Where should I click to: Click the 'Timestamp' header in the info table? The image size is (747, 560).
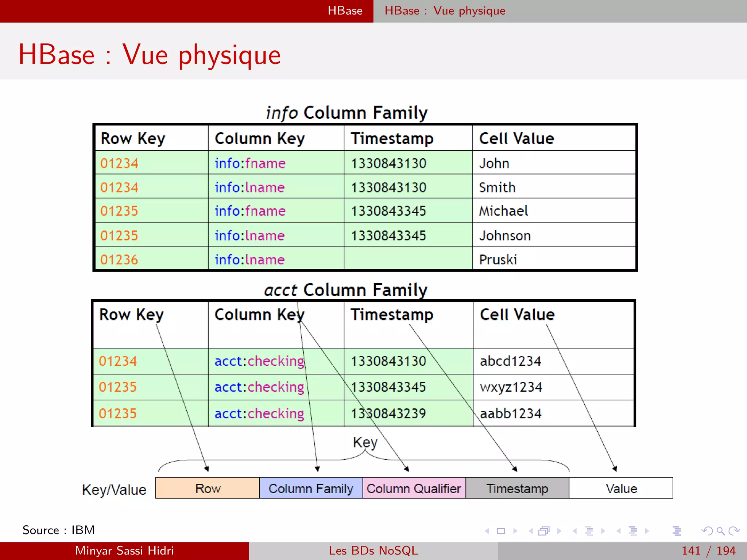pyautogui.click(x=392, y=139)
